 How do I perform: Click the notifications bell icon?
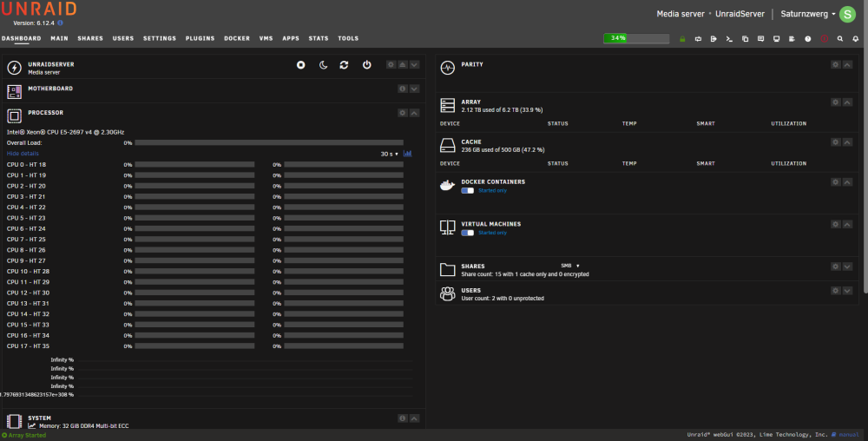pyautogui.click(x=855, y=39)
